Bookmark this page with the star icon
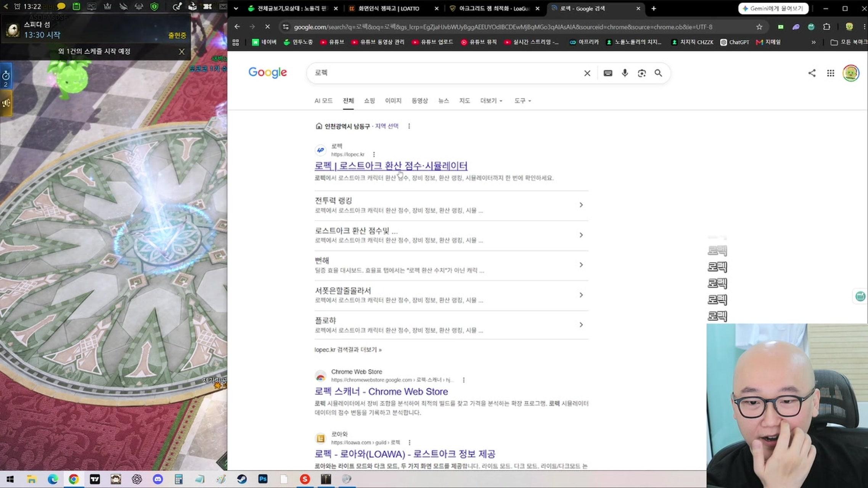The height and width of the screenshot is (488, 868). 759,27
